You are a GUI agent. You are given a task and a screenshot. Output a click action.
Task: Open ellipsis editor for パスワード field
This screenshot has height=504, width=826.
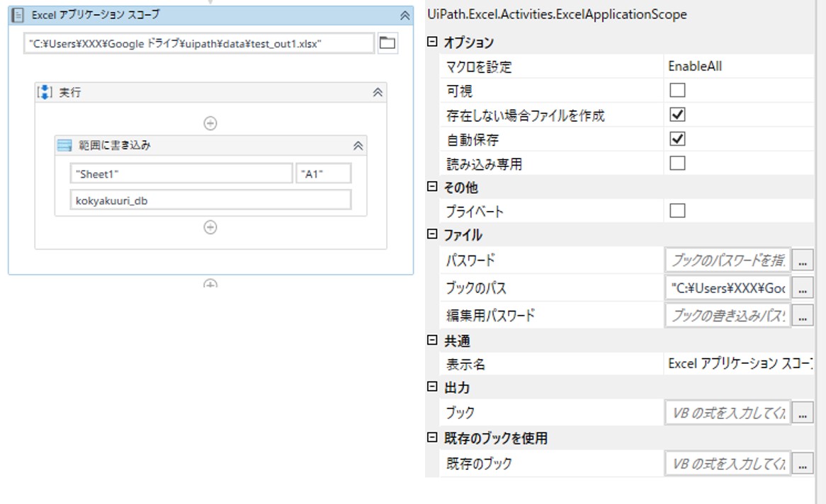pyautogui.click(x=802, y=261)
